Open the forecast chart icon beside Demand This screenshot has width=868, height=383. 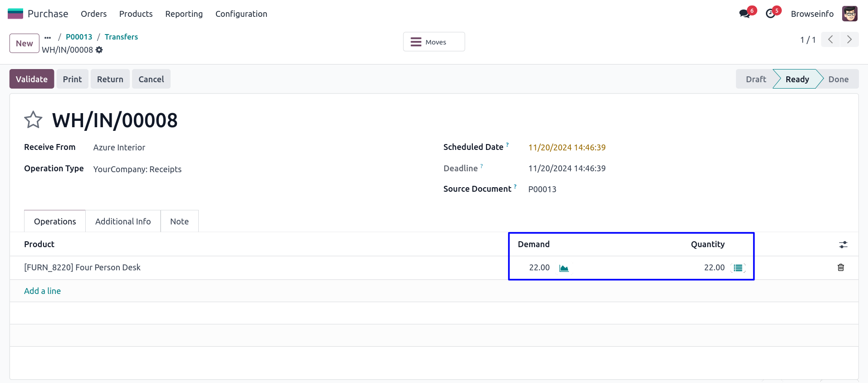point(564,268)
